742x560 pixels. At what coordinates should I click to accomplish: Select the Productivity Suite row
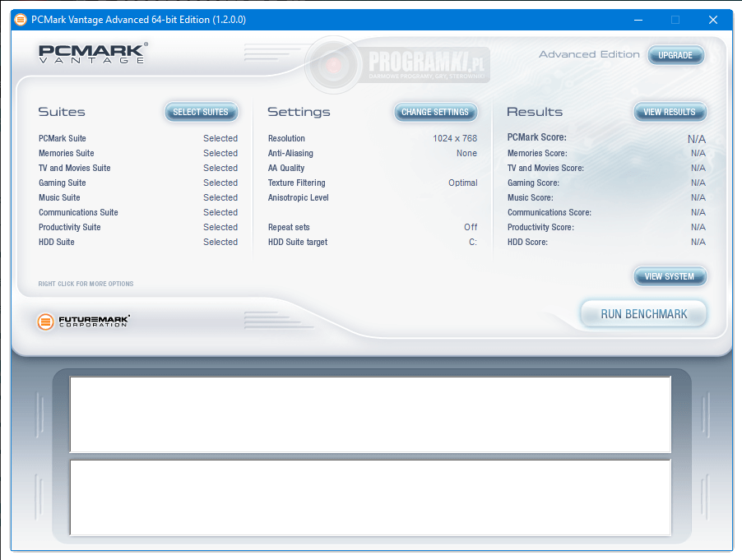pyautogui.click(x=138, y=227)
